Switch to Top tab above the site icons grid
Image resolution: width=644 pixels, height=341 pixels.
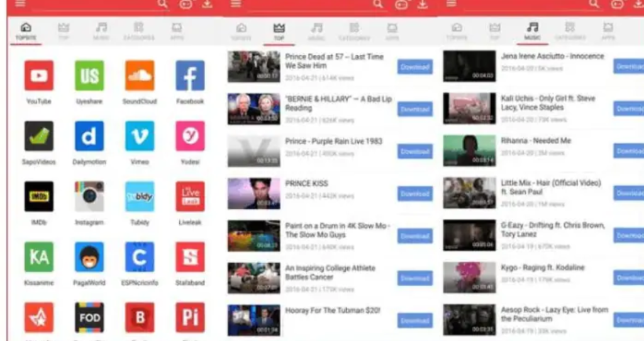pyautogui.click(x=64, y=31)
